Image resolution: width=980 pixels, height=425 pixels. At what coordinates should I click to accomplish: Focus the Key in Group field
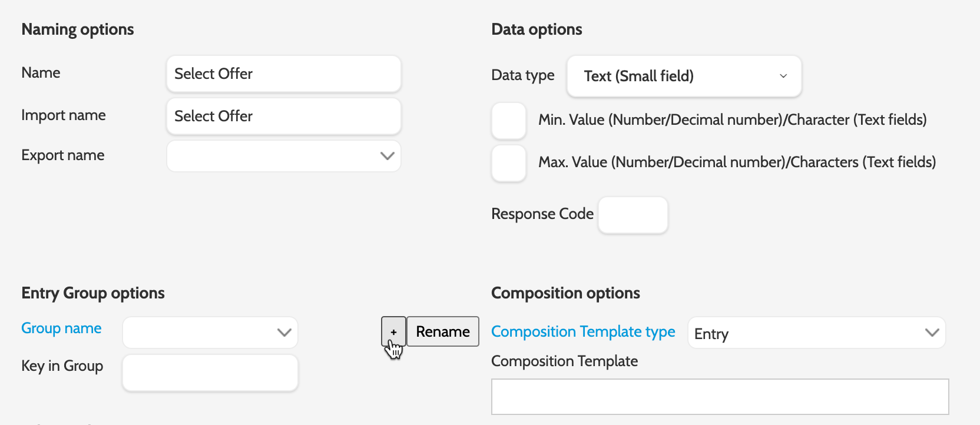(210, 373)
